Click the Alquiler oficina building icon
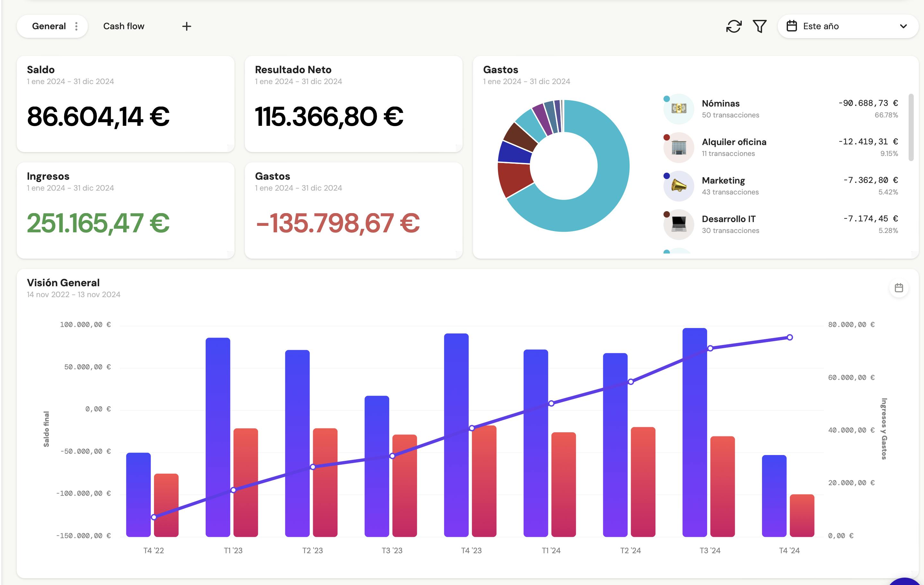 point(679,147)
